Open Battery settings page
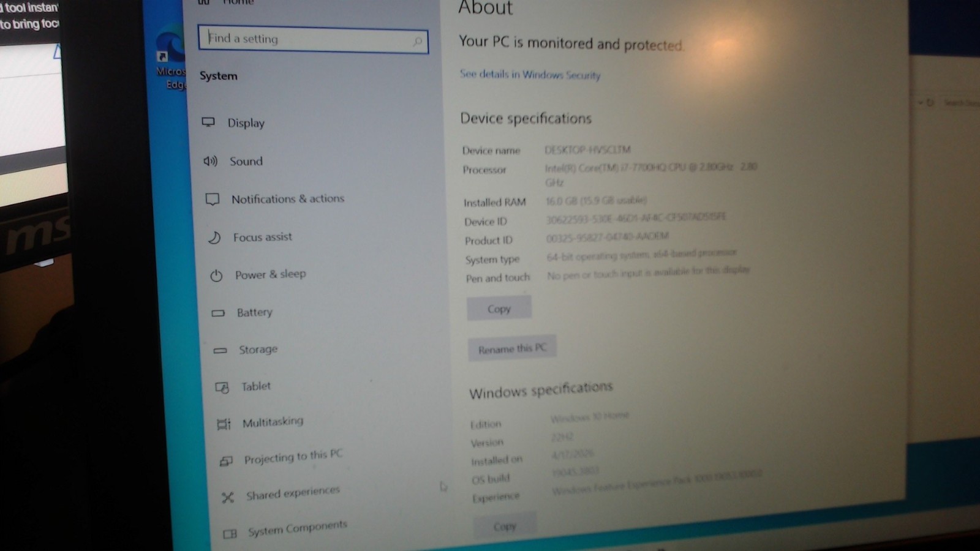The image size is (980, 551). [x=255, y=312]
